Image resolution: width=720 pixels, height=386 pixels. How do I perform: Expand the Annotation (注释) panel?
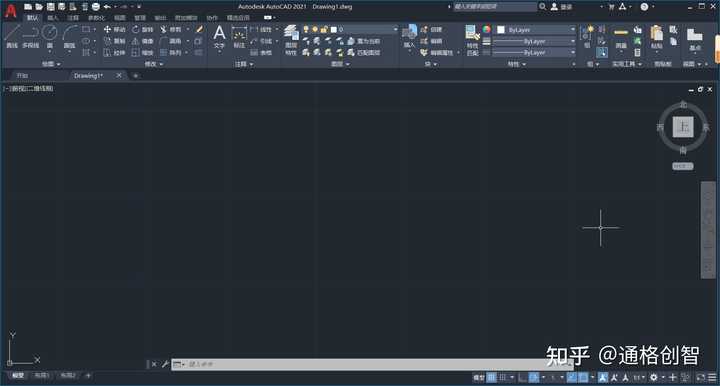244,64
